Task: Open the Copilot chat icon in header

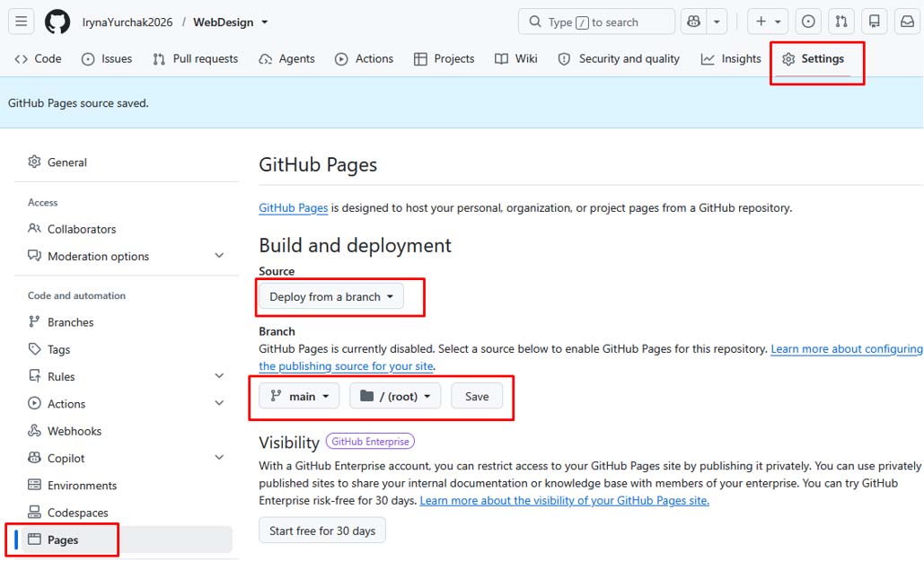Action: pyautogui.click(x=693, y=22)
